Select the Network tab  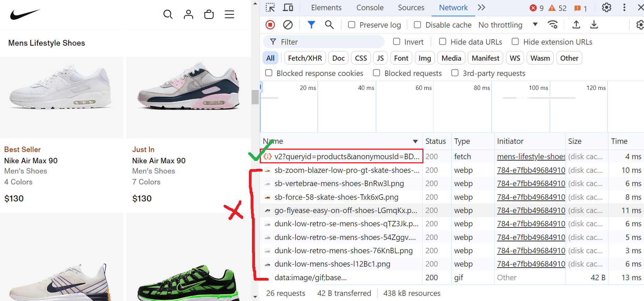[453, 7]
